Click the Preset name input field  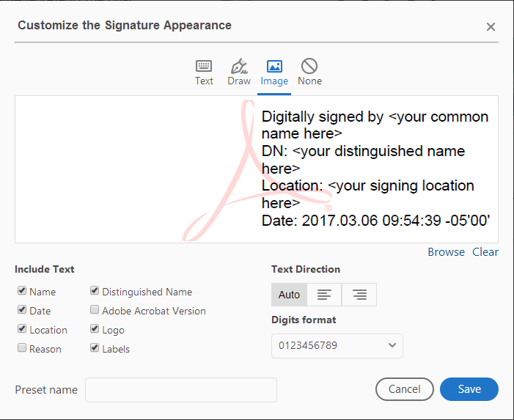[x=180, y=390]
